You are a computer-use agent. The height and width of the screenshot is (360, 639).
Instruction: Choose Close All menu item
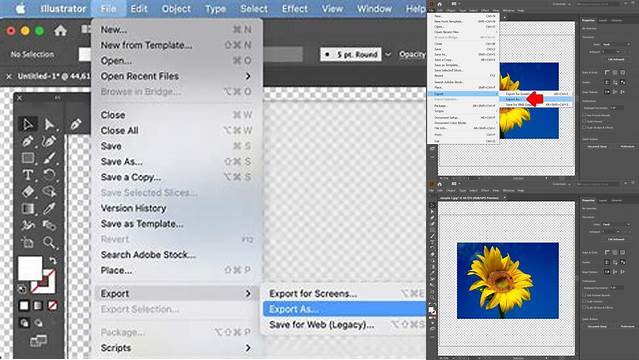[176, 130]
